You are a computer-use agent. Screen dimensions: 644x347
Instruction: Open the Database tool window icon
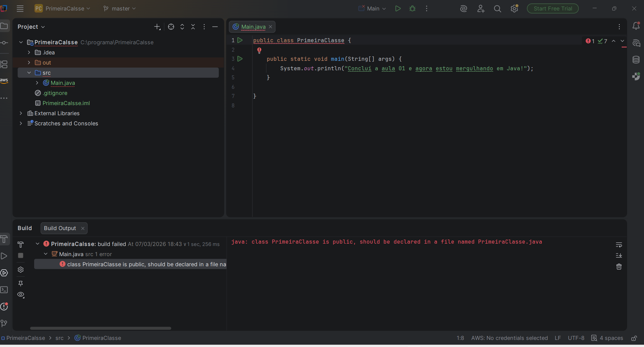(x=636, y=60)
